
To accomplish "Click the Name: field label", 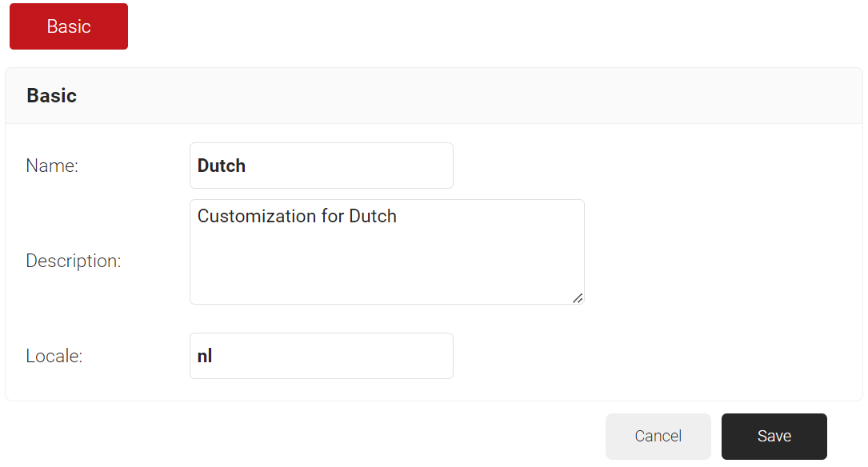I will coord(52,166).
